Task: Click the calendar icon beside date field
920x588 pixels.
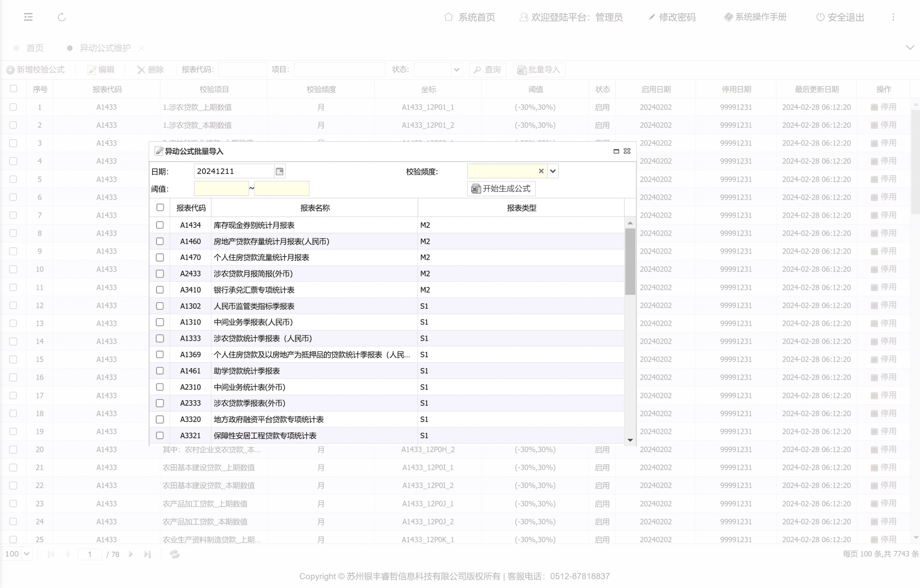Action: 279,171
